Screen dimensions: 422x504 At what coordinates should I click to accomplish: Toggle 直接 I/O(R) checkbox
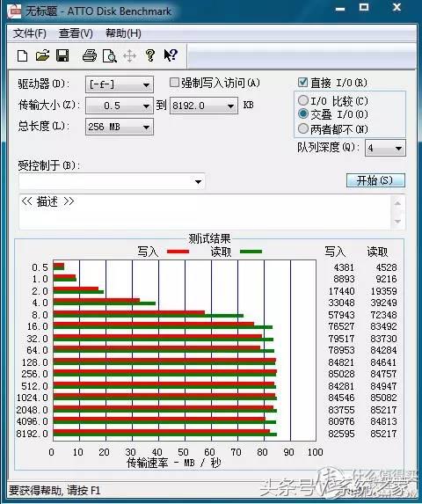302,83
